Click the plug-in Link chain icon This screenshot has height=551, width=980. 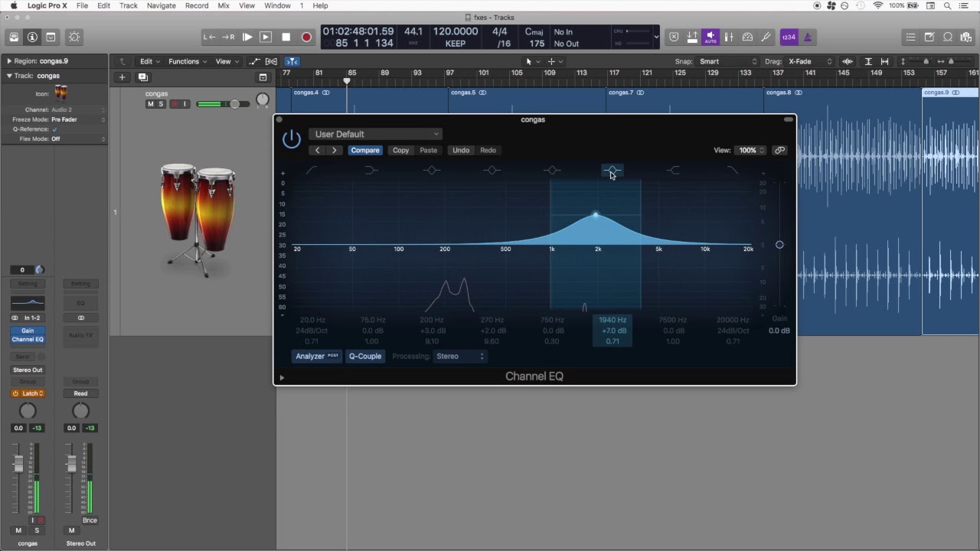[779, 150]
